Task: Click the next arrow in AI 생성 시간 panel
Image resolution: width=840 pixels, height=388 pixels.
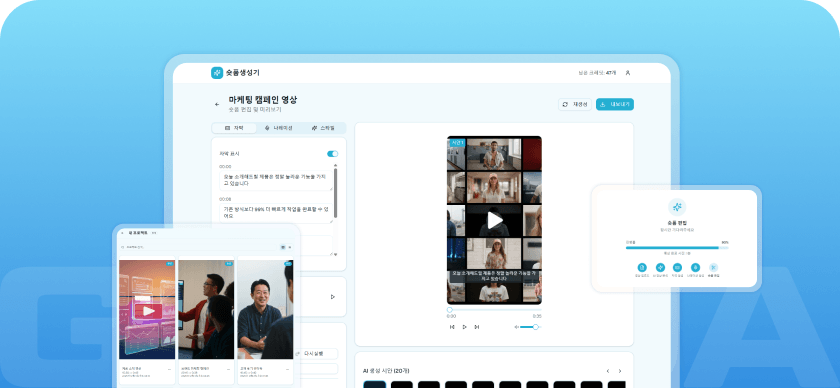Action: [x=620, y=371]
